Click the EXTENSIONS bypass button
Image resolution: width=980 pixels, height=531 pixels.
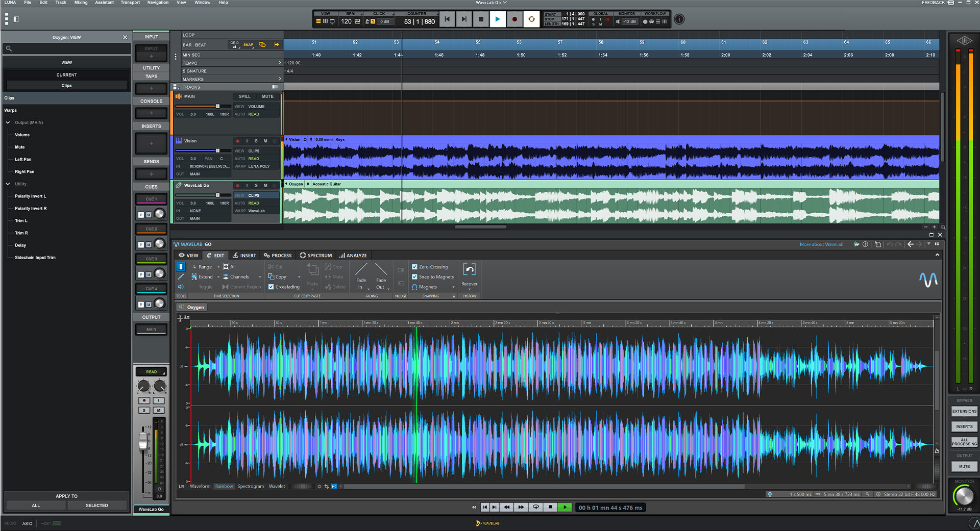pyautogui.click(x=964, y=411)
